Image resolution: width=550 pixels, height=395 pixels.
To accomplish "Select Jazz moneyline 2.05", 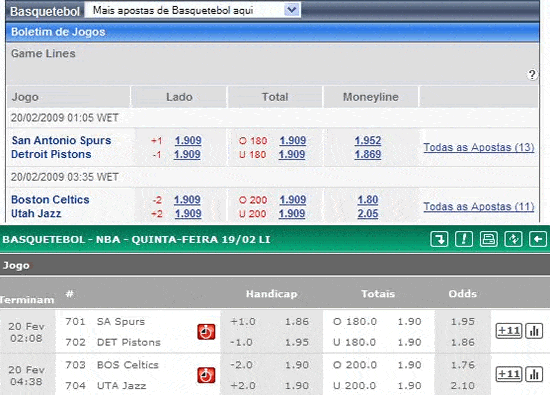I will (368, 214).
